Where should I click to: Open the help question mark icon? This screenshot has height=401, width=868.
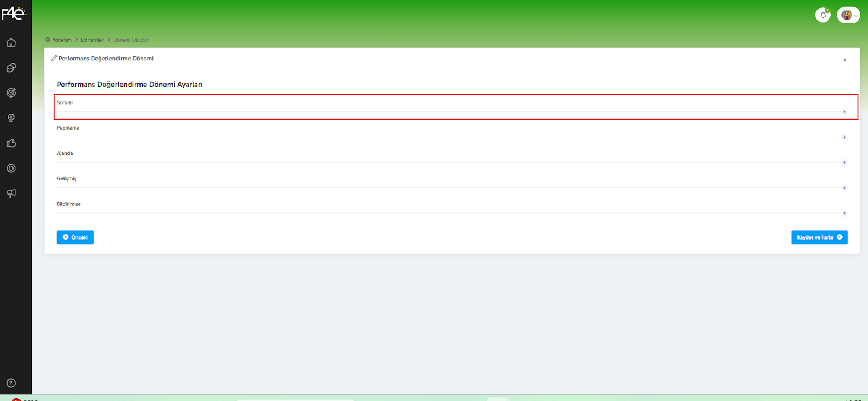11,383
